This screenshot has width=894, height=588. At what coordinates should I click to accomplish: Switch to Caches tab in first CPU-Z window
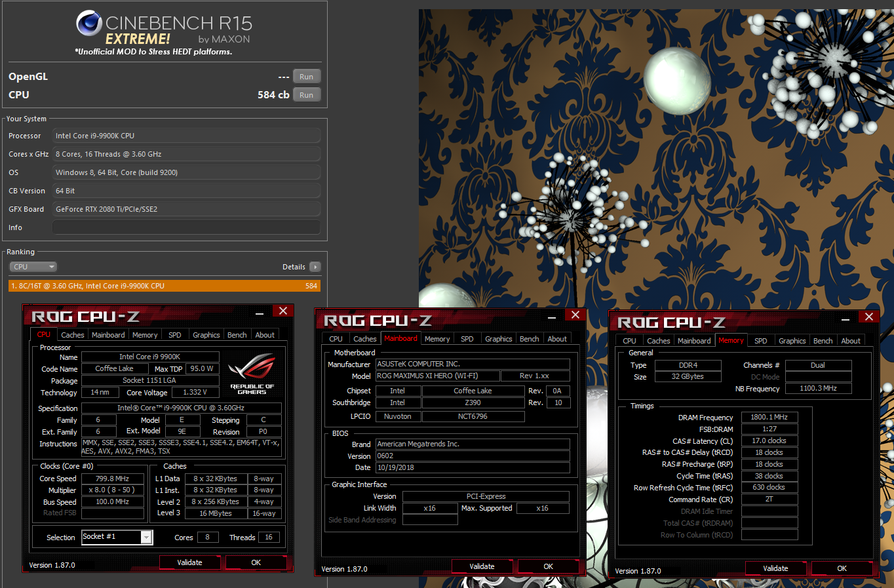pyautogui.click(x=73, y=335)
